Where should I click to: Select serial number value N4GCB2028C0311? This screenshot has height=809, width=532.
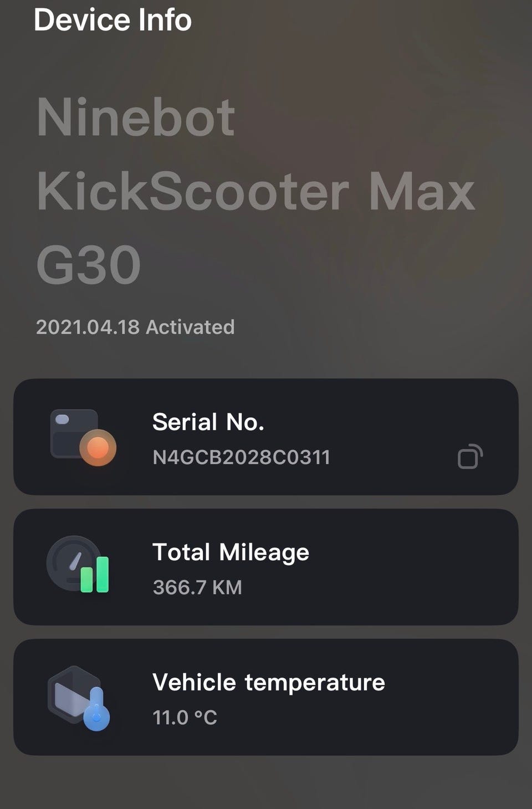(x=241, y=457)
